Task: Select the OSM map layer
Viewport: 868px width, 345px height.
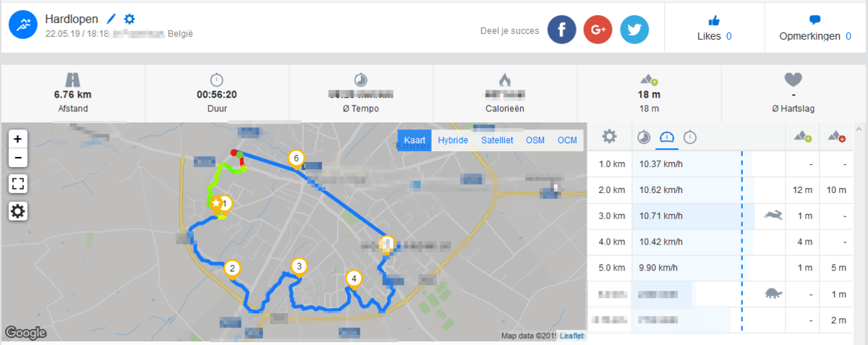Action: [x=535, y=140]
